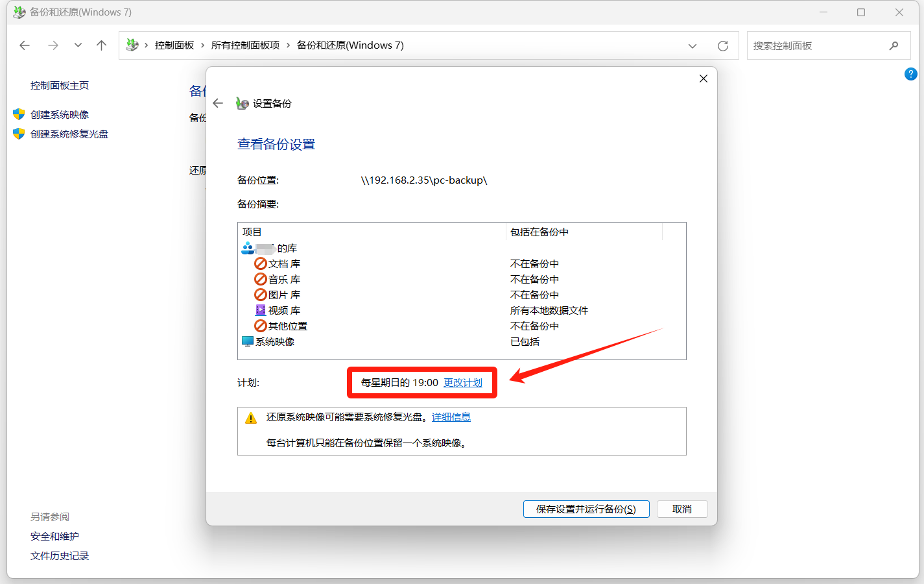Click the shield icon beside 创建系统修复光盘
The image size is (924, 584).
pyautogui.click(x=19, y=134)
